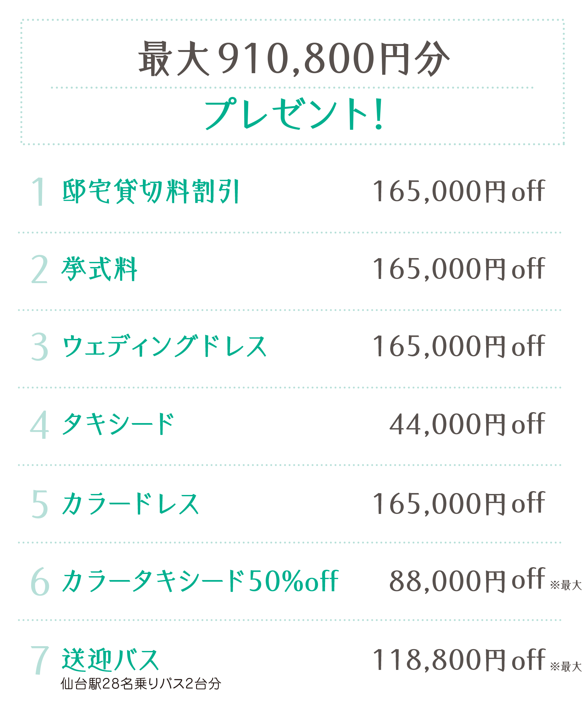
Task: Click the プレゼント! green heading
Action: click(294, 114)
